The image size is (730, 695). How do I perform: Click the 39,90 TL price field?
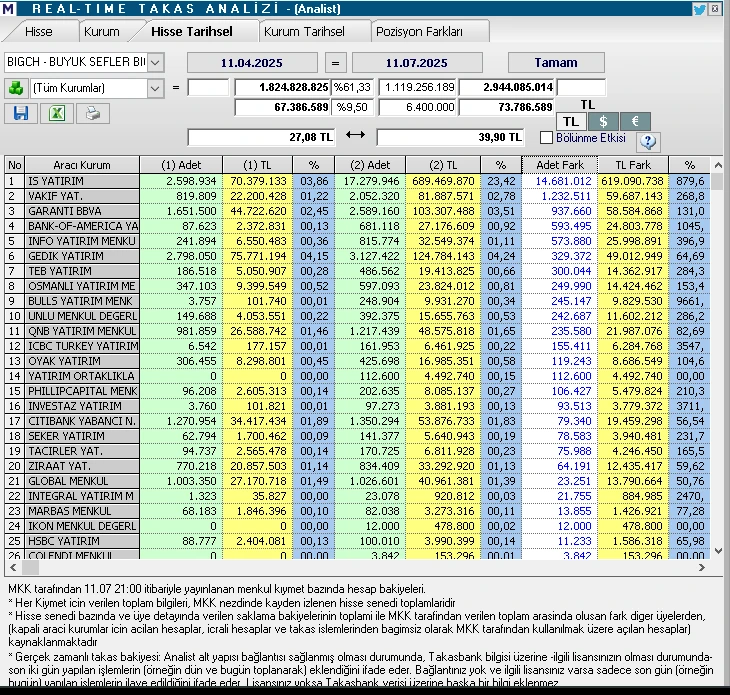[x=450, y=137]
